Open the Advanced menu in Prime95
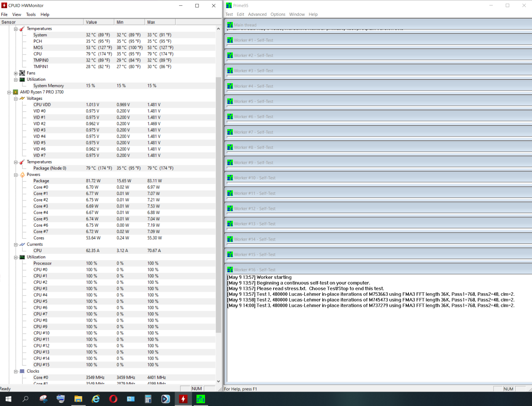The width and height of the screenshot is (532, 406). point(257,14)
